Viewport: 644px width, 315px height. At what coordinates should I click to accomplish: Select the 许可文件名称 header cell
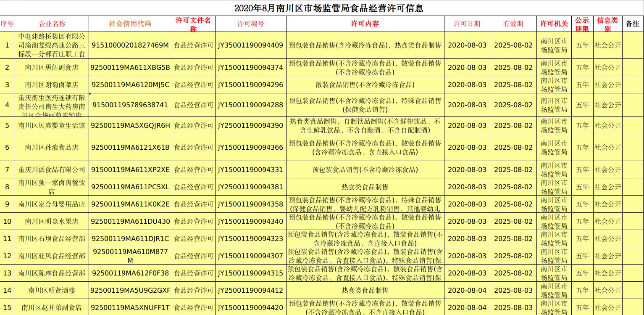193,24
